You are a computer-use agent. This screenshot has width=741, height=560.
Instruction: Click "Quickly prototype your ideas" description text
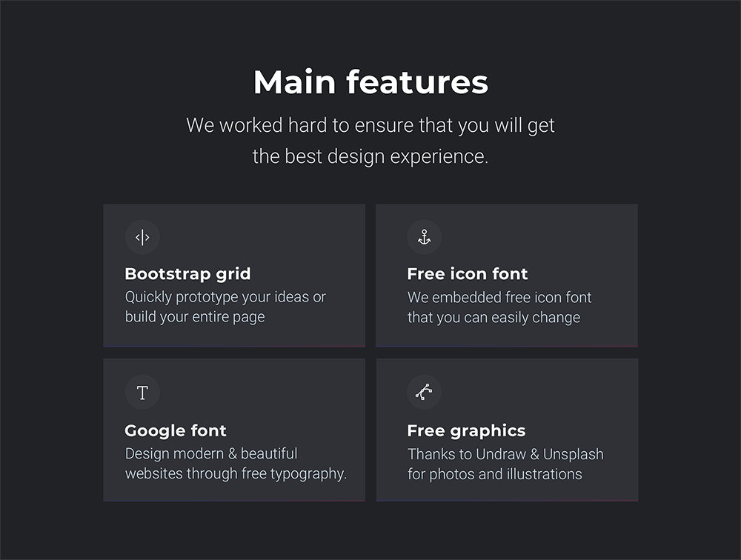point(225,297)
